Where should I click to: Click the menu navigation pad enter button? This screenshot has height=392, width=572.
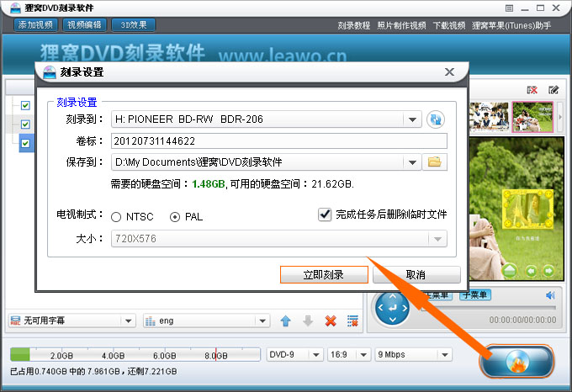click(x=393, y=309)
